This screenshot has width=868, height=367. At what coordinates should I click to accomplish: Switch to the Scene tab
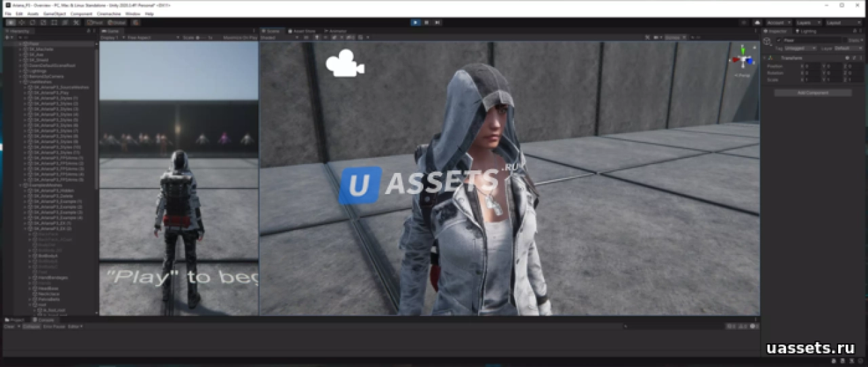272,31
